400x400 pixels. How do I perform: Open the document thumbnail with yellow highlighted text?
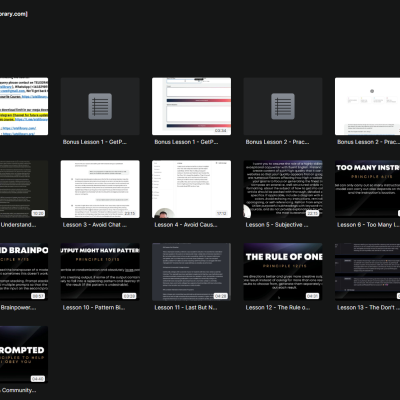[24, 106]
